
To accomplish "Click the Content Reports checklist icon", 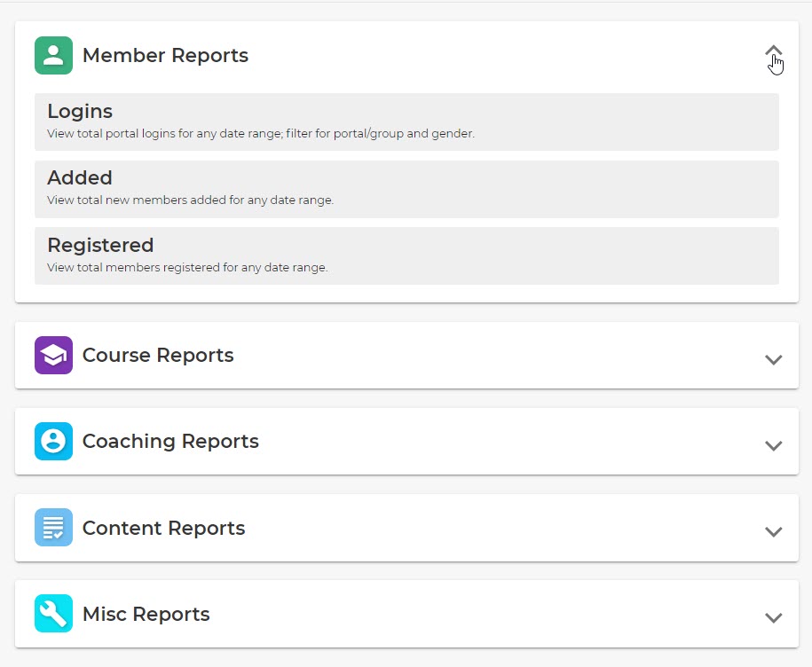I will click(x=53, y=527).
